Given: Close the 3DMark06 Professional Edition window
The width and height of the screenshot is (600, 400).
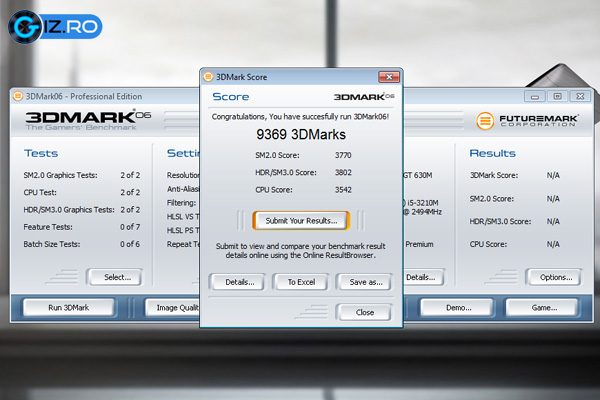Looking at the screenshot, I should click(580, 96).
